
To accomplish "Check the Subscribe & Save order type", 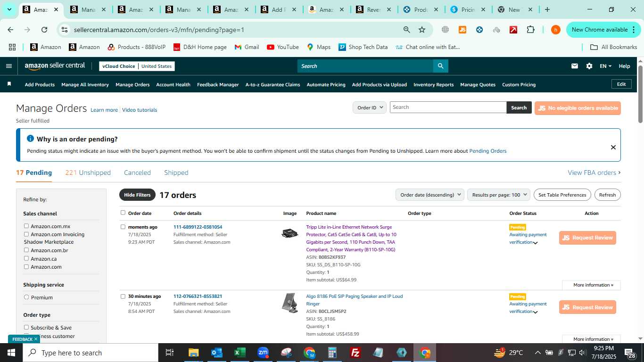I will click(x=26, y=327).
